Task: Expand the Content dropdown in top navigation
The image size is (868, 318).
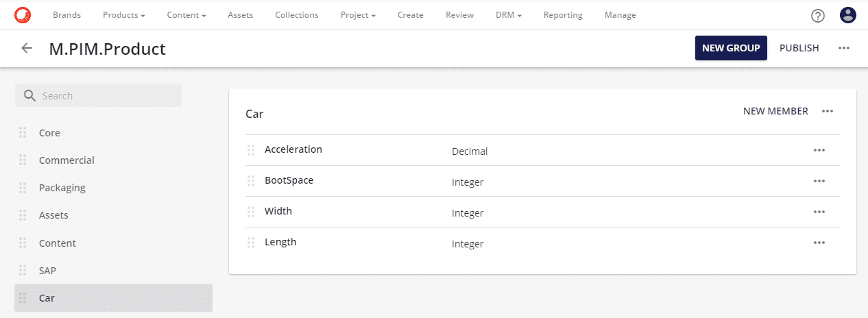Action: point(186,15)
